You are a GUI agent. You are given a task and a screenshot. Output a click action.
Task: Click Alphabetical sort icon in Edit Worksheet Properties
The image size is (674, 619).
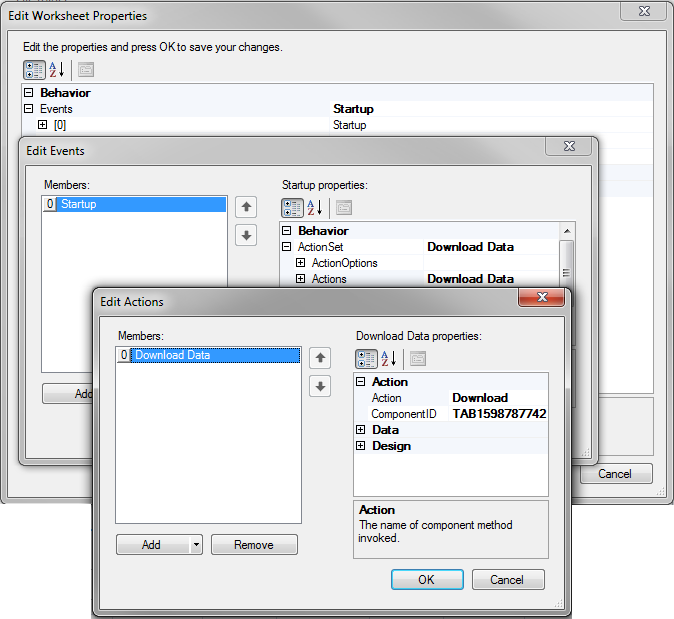(57, 70)
